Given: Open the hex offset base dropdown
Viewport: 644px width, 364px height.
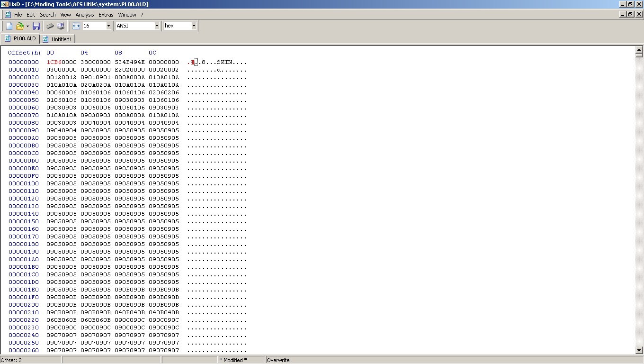Looking at the screenshot, I should coord(194,26).
